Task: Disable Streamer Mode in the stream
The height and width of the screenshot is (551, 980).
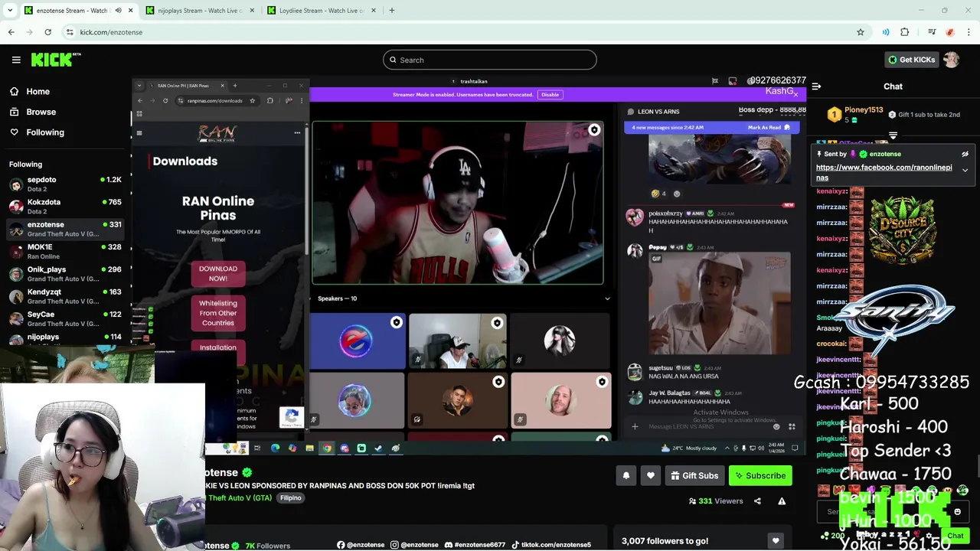Action: click(550, 95)
